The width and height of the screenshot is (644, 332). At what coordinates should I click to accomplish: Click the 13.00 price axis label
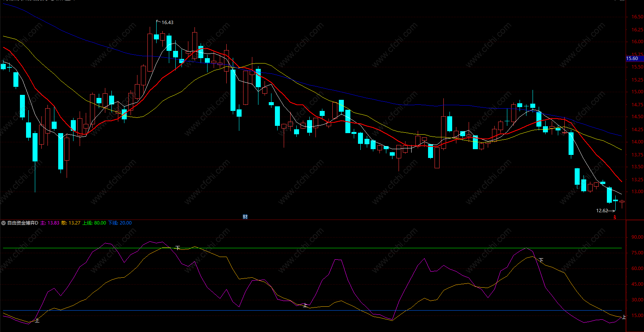tap(637, 192)
